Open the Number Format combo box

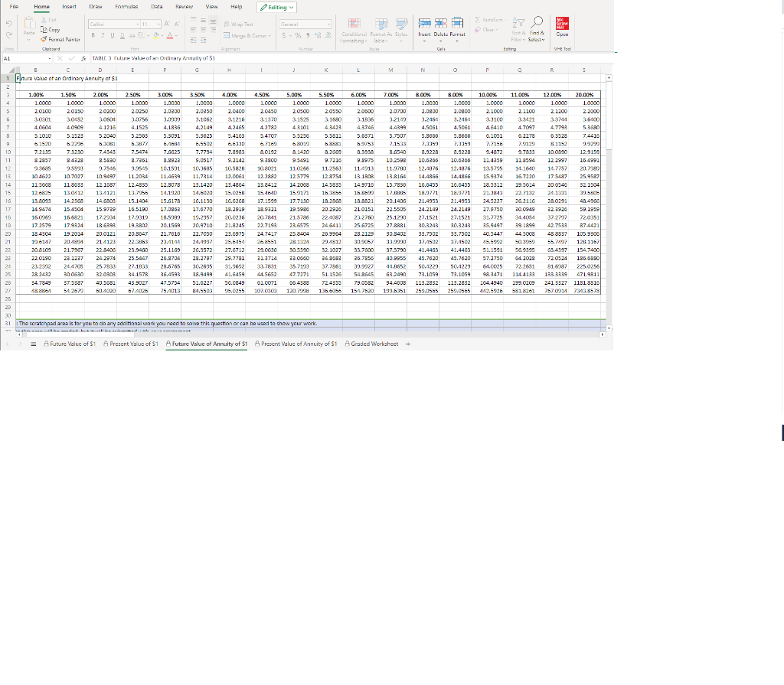click(x=305, y=24)
